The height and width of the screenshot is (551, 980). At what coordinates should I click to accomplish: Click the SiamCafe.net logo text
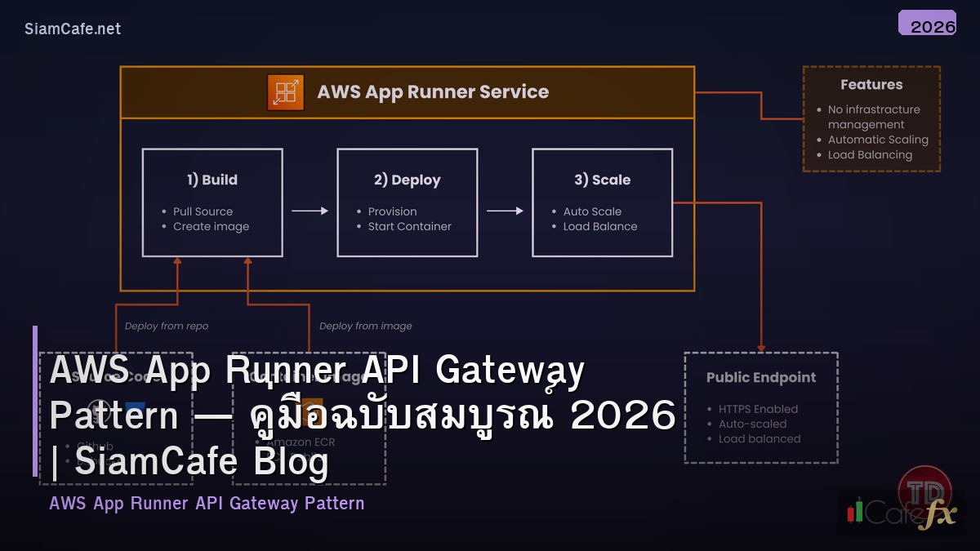(72, 29)
